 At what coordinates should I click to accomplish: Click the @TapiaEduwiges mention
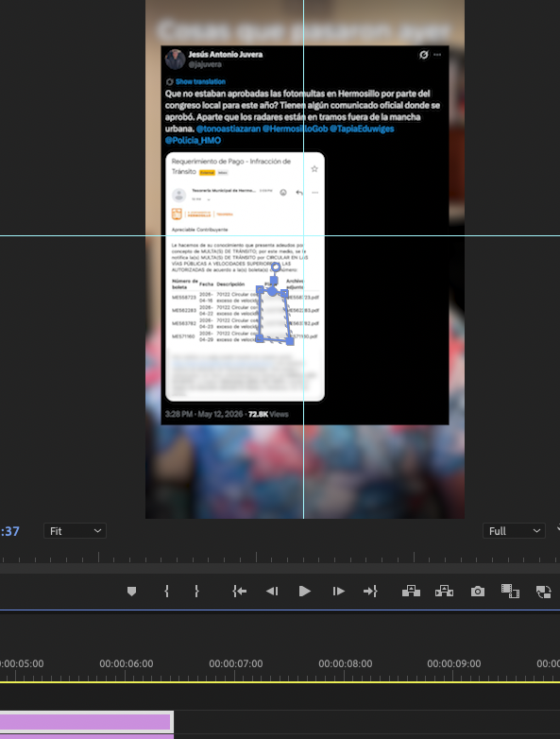tap(362, 129)
